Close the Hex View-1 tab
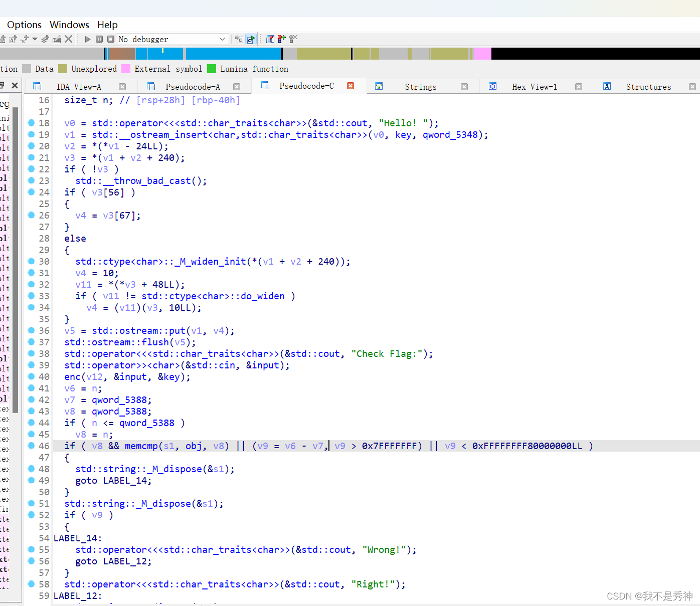 click(579, 87)
